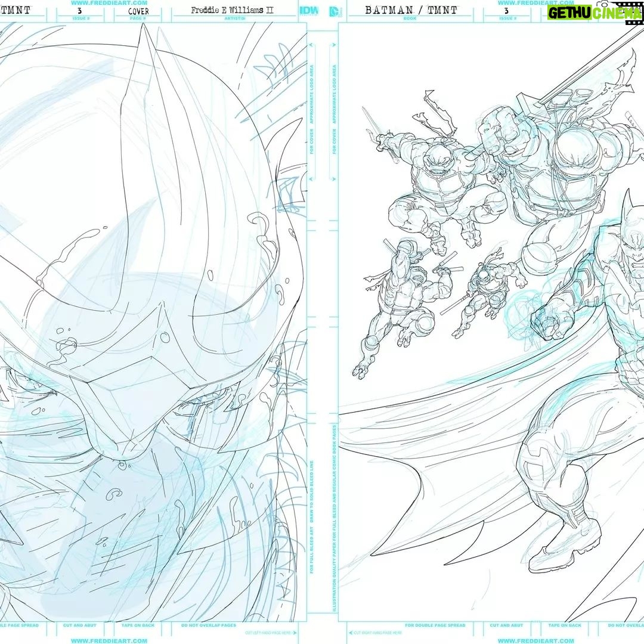Viewport: 644px width, 644px height.
Task: Click CUT LEFT-HAND PAGE HERE note
Action: point(271,633)
